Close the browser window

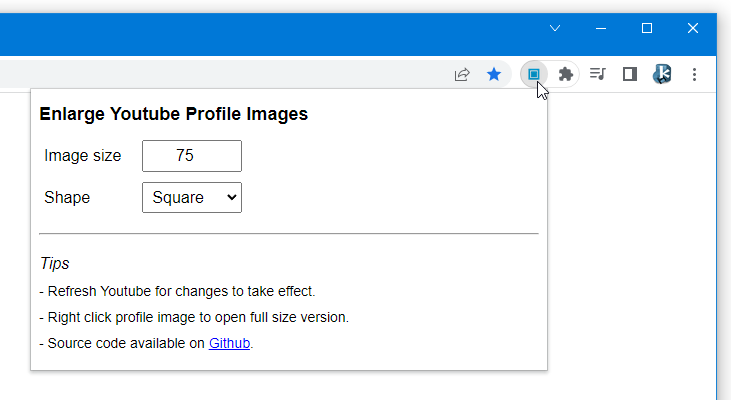[x=693, y=28]
